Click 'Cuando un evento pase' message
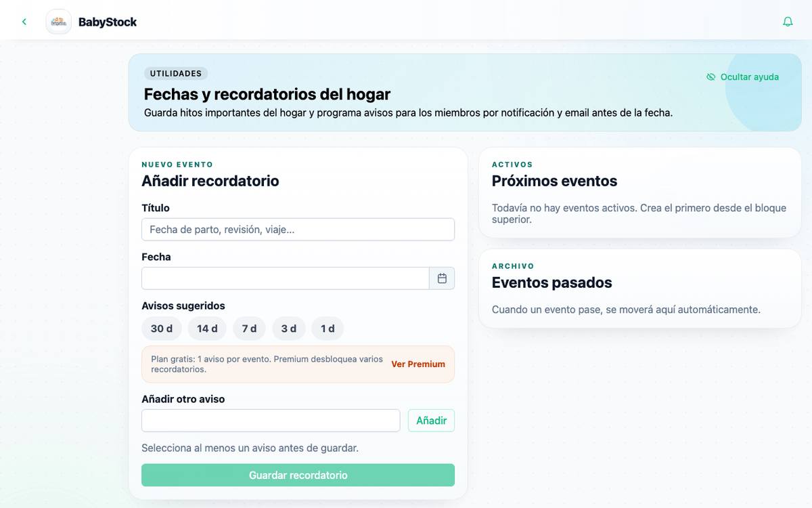This screenshot has height=508, width=812. click(626, 310)
